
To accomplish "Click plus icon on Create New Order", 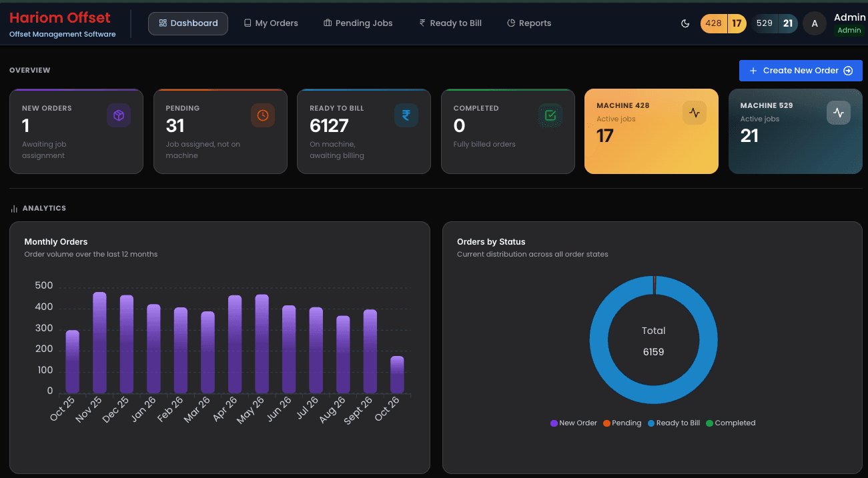I will click(x=753, y=71).
